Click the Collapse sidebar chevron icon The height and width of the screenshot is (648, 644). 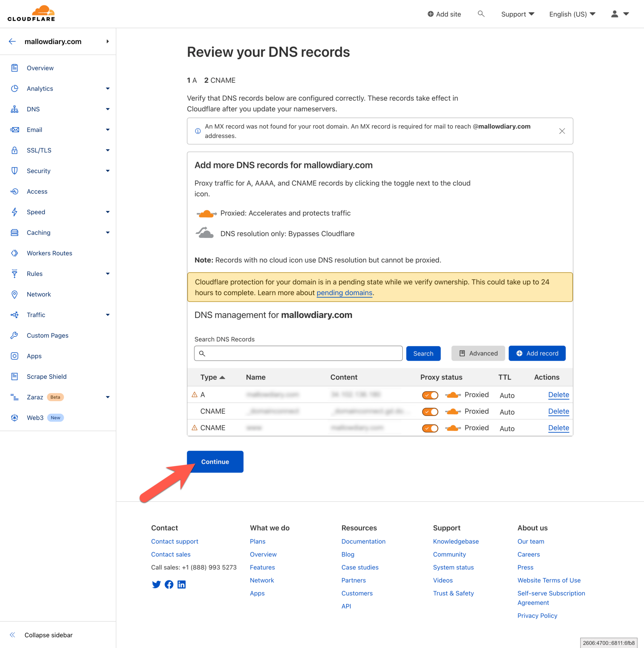(12, 635)
